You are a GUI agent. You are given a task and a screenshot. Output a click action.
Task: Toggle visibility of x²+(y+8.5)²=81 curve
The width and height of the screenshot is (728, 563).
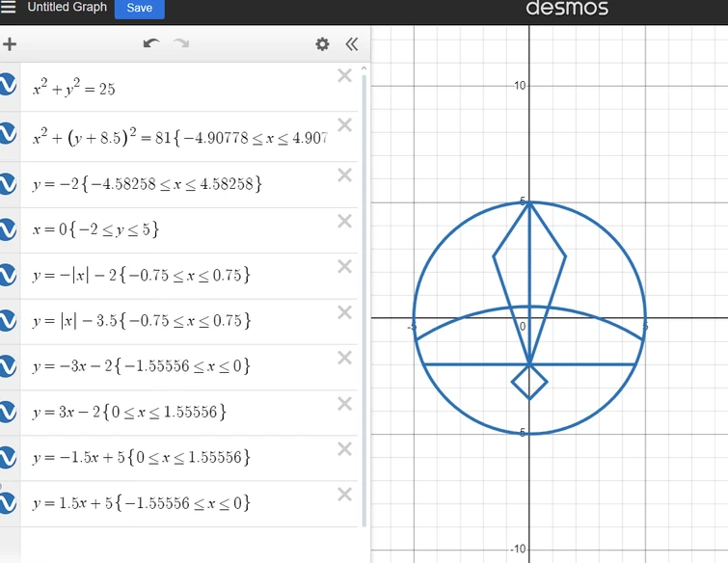(8, 133)
